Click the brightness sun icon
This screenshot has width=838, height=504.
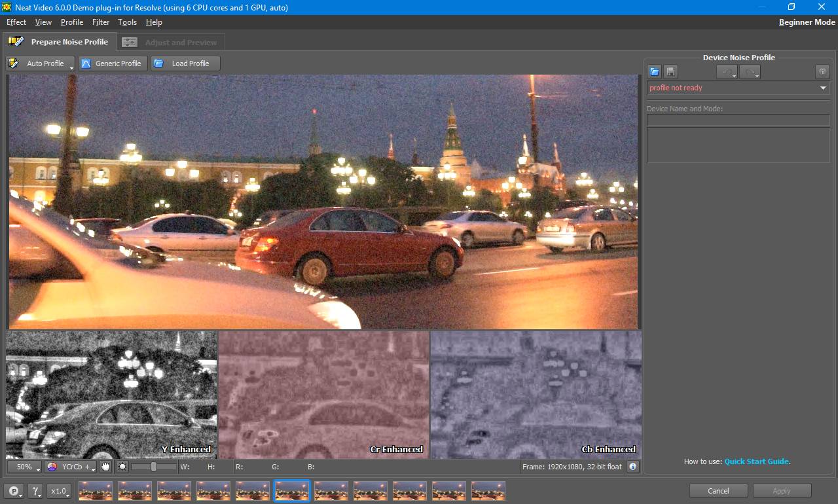(122, 467)
